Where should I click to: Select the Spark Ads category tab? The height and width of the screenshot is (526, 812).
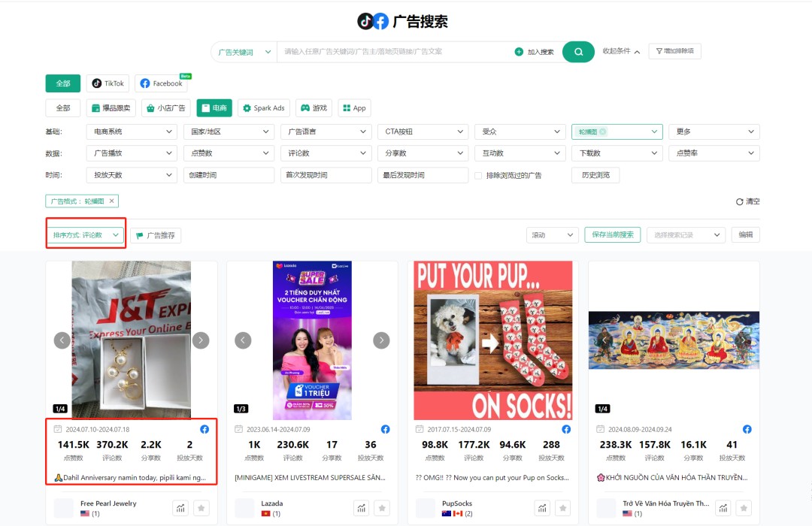pyautogui.click(x=264, y=108)
